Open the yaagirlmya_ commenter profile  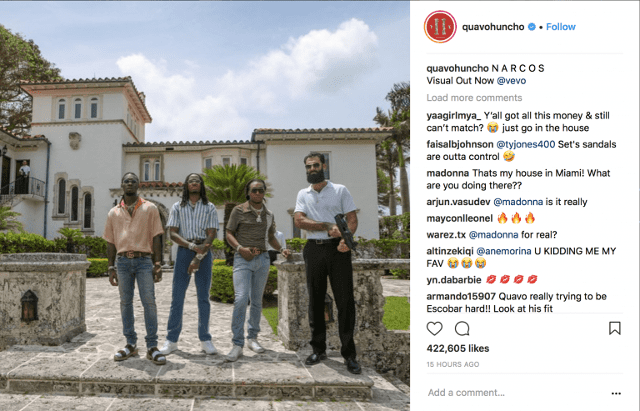click(454, 116)
